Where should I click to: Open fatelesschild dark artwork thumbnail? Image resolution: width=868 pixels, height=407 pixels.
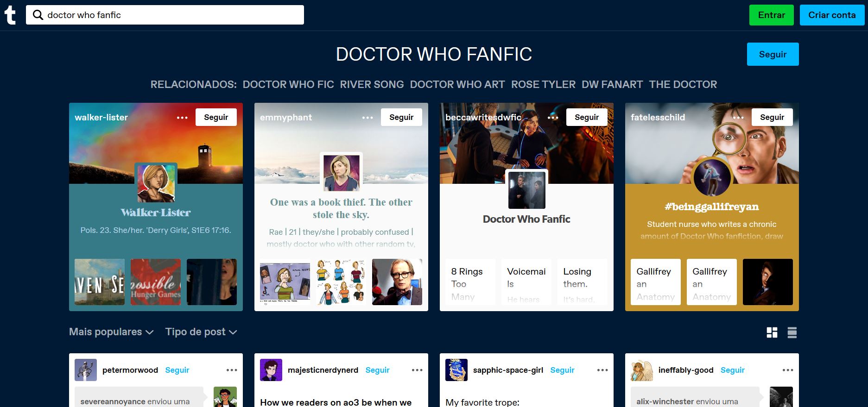(768, 282)
